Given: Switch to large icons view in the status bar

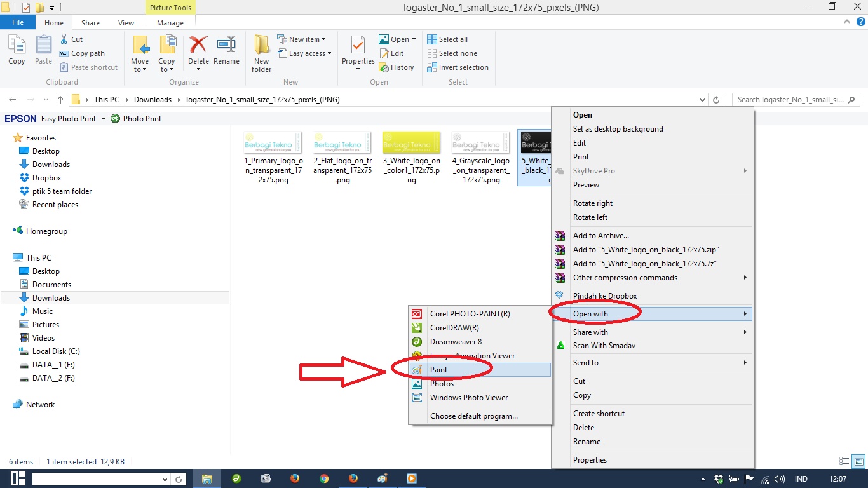Looking at the screenshot, I should coord(858,462).
